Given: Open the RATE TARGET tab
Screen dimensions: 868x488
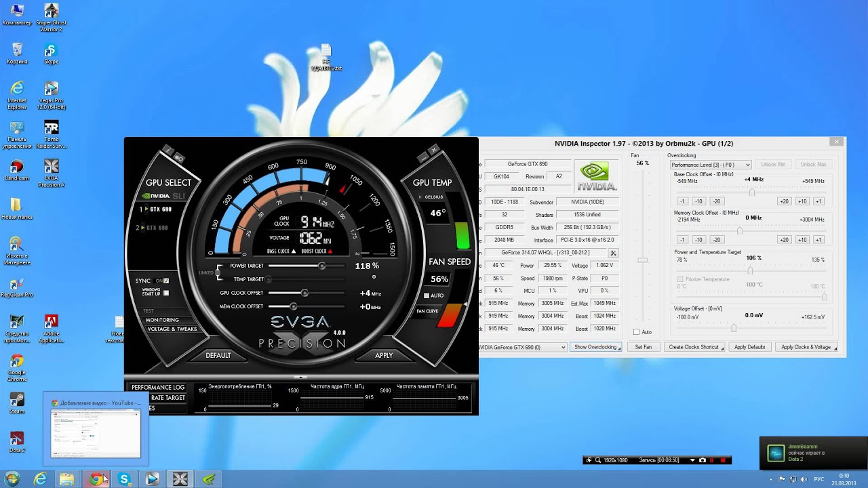Looking at the screenshot, I should pyautogui.click(x=168, y=398).
